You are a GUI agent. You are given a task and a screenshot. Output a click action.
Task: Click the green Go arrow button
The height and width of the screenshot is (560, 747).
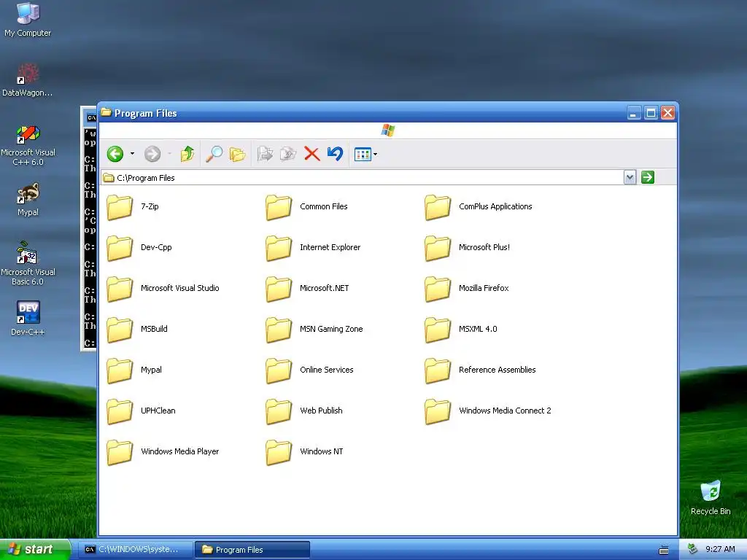[x=648, y=178]
